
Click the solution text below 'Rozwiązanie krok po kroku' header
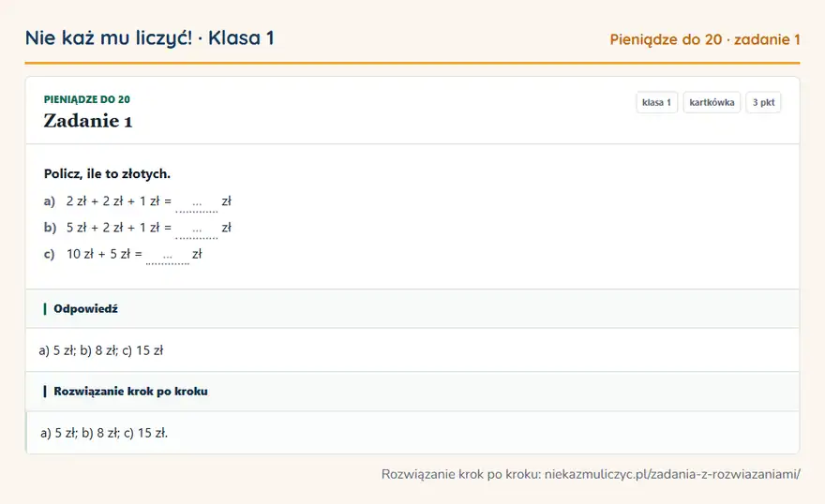(104, 433)
